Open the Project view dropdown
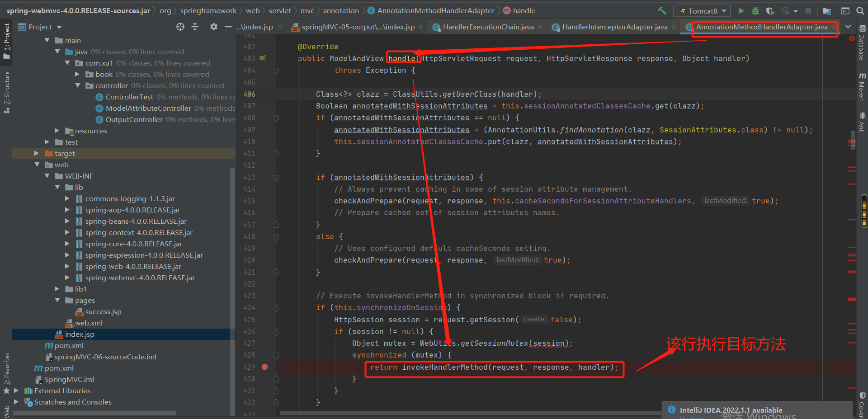Viewport: 868px width, 419px height. [59, 27]
